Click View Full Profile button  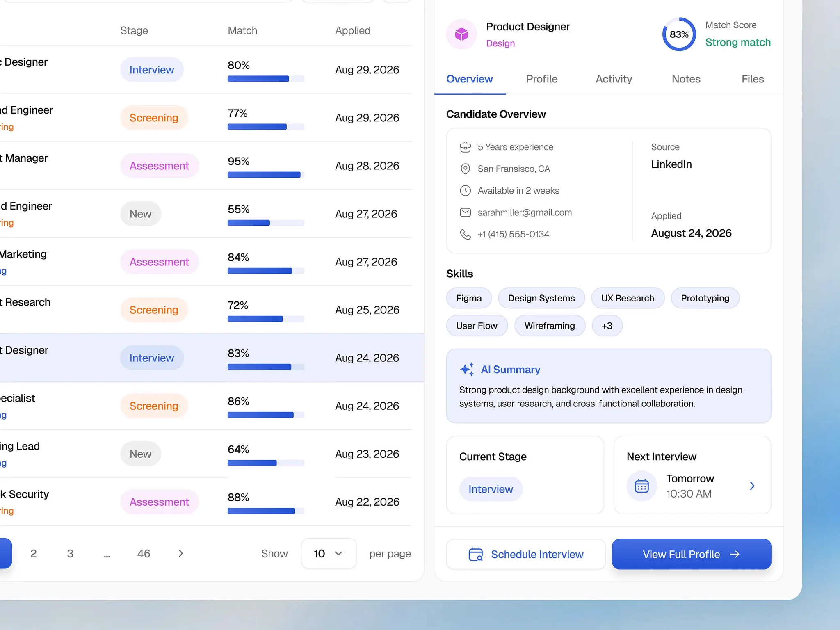pyautogui.click(x=692, y=554)
